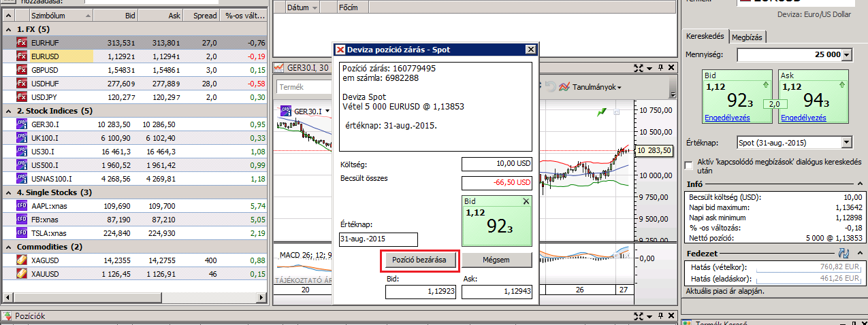Open the GER30.I chart panel options arrow
The height and width of the screenshot is (325, 868).
649,67
